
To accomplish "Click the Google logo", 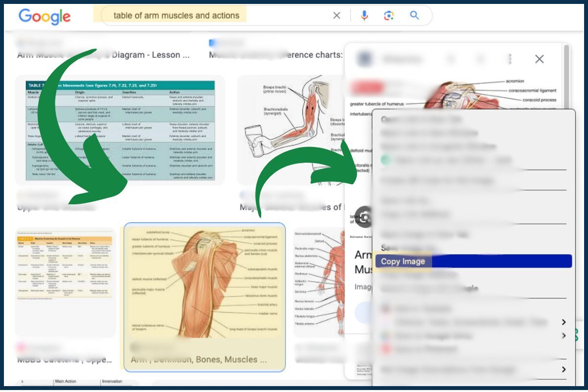I will coord(45,16).
